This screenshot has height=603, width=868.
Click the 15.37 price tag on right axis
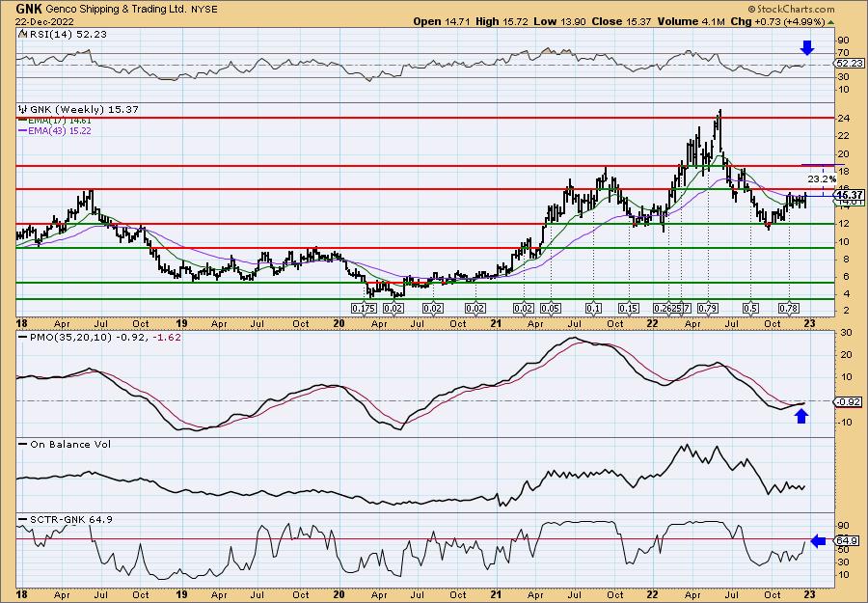tap(850, 195)
